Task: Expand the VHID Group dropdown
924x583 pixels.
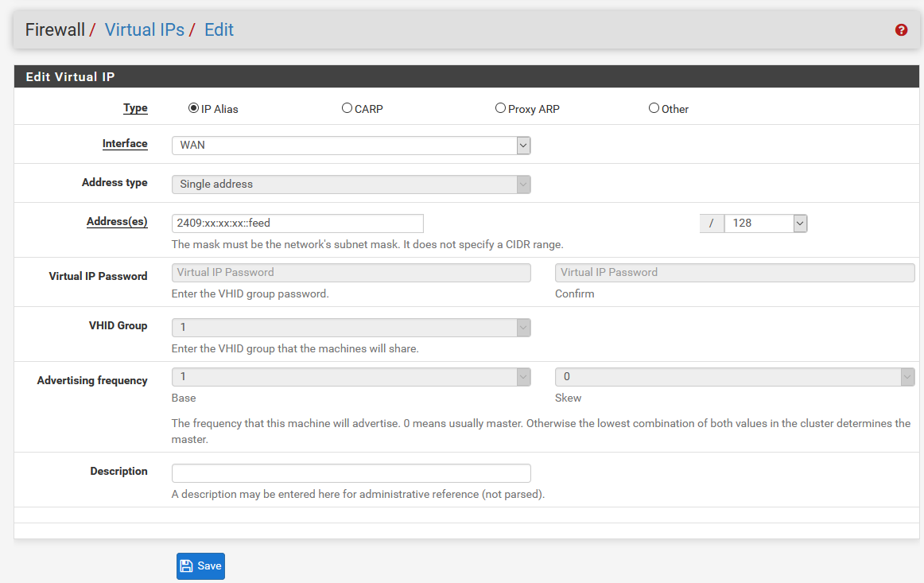Action: pyautogui.click(x=351, y=328)
